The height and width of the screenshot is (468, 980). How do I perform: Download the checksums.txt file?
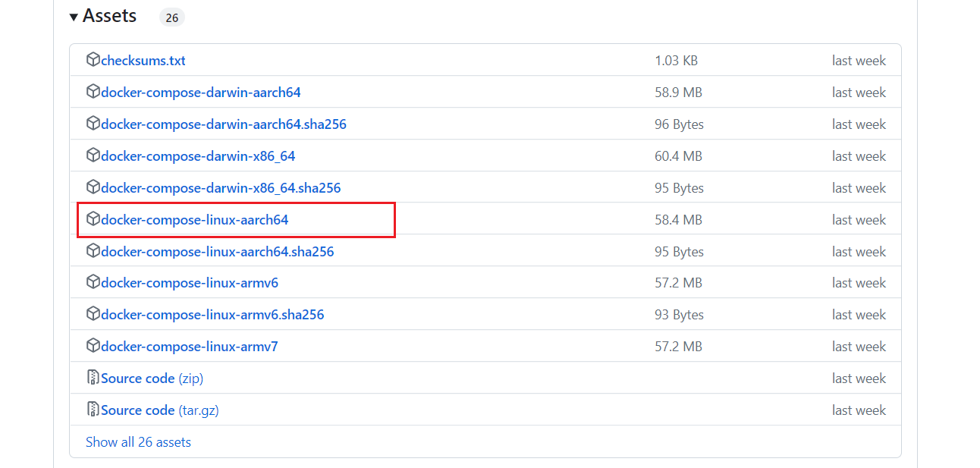click(143, 61)
